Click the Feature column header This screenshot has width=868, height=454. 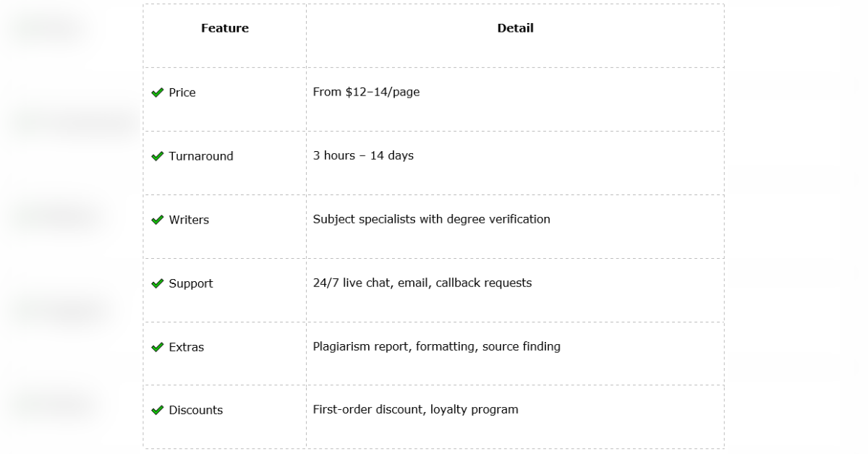225,28
